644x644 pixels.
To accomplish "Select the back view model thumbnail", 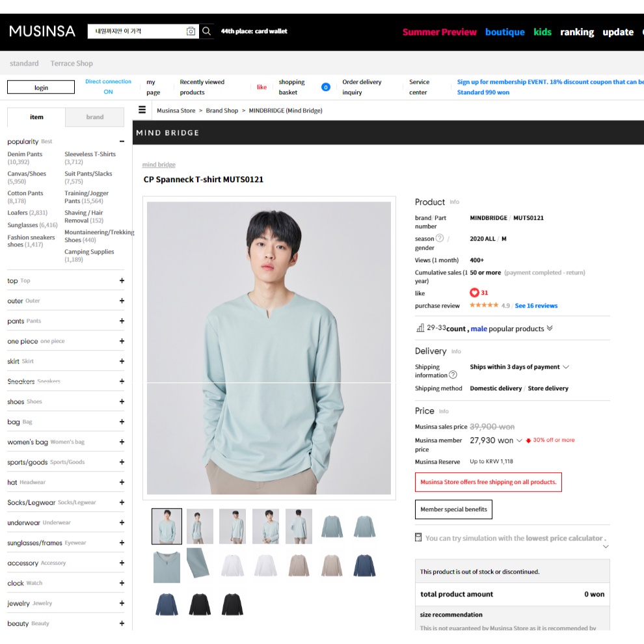I will 299,526.
